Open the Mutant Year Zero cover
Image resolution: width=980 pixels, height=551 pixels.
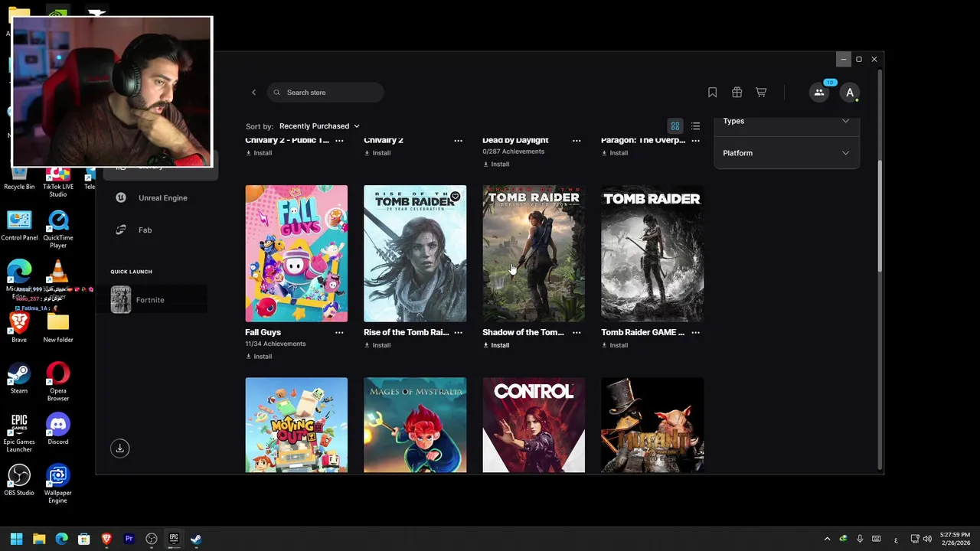pos(652,425)
